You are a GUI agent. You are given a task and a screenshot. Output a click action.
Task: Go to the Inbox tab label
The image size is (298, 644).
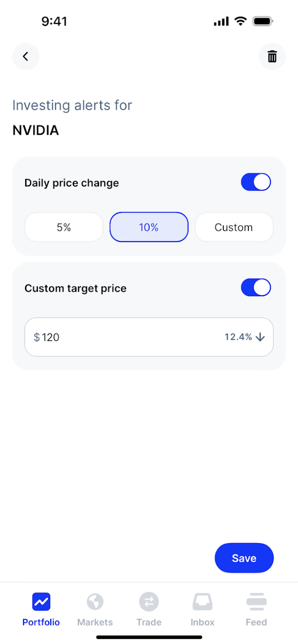[x=202, y=622]
